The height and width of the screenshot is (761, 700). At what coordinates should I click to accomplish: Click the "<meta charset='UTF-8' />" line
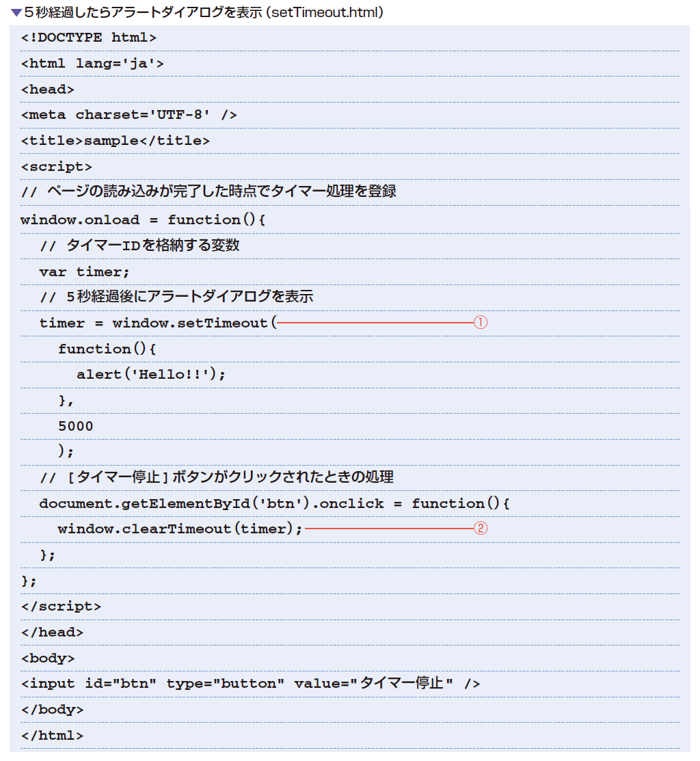coord(129,115)
